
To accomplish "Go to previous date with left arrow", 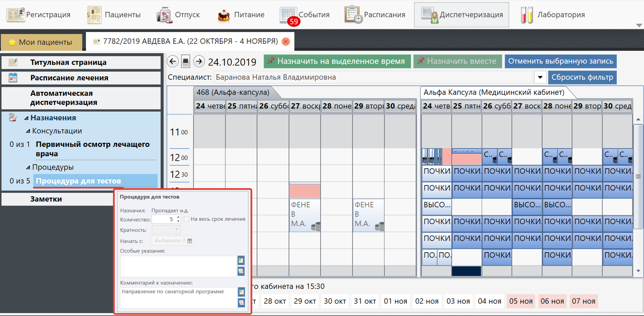I will (173, 61).
